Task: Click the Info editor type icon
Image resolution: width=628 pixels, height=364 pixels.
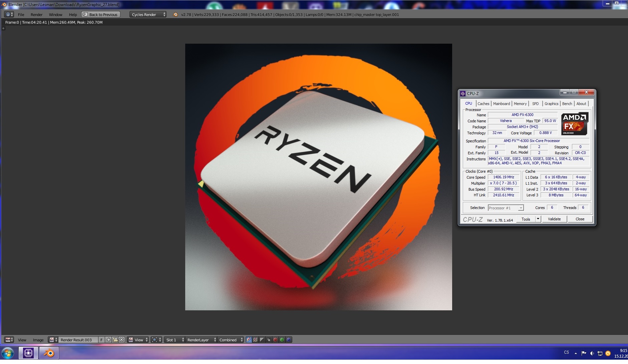Action: pos(9,14)
